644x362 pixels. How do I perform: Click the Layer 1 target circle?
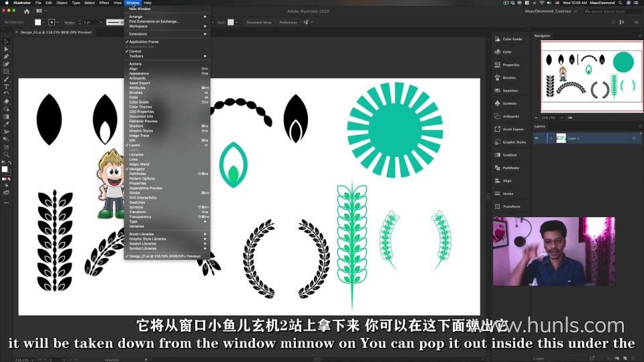(x=634, y=138)
